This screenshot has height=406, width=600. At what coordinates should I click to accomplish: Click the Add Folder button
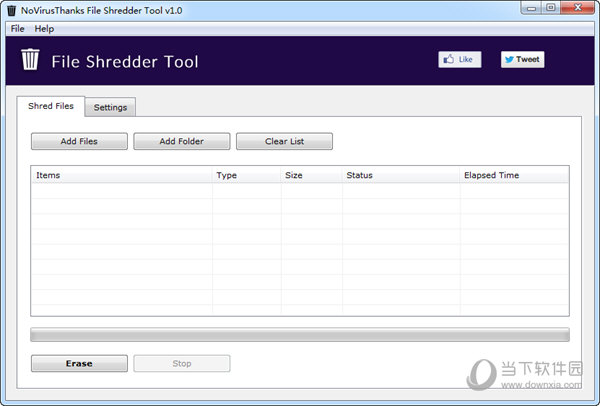[x=182, y=141]
